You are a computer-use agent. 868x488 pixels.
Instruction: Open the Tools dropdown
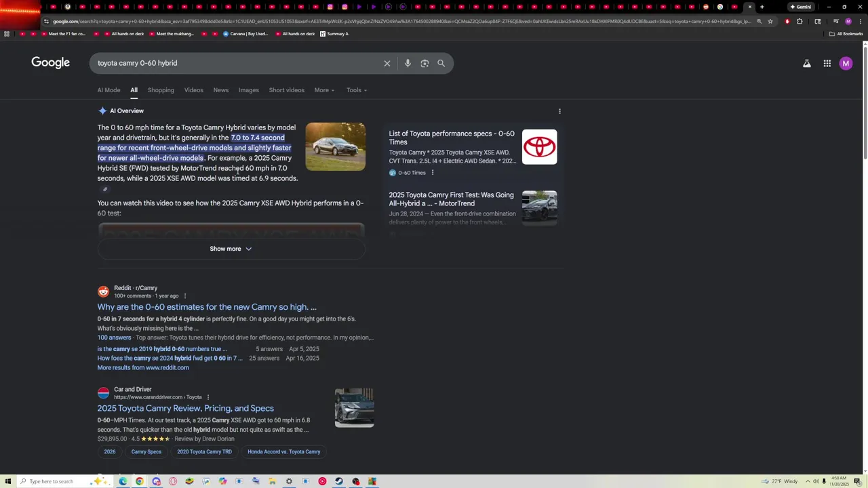point(357,90)
